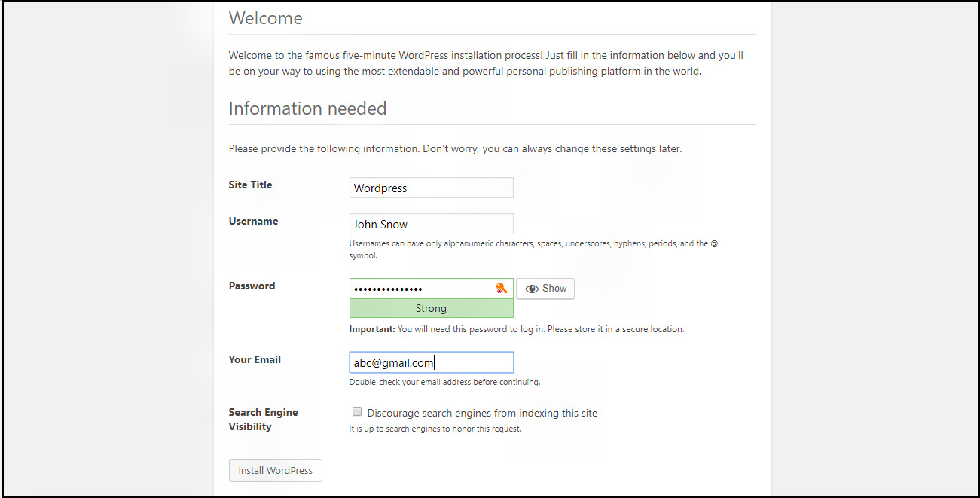Focus the Username field containing John Snow
Image resolution: width=980 pixels, height=498 pixels.
[x=432, y=224]
